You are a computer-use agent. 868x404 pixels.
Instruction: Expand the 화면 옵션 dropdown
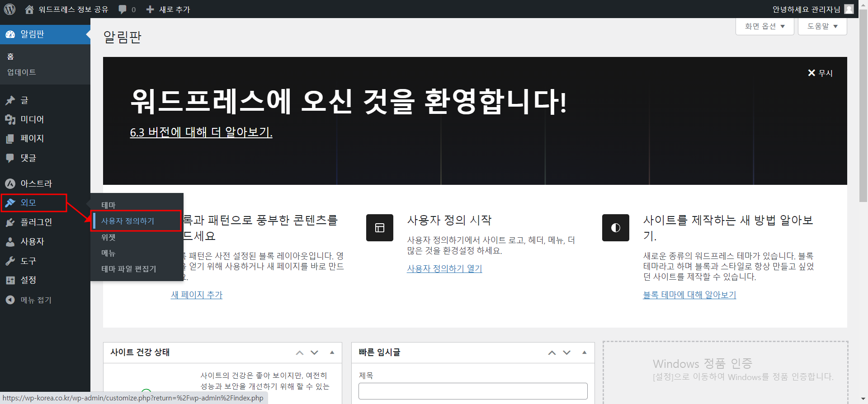765,26
